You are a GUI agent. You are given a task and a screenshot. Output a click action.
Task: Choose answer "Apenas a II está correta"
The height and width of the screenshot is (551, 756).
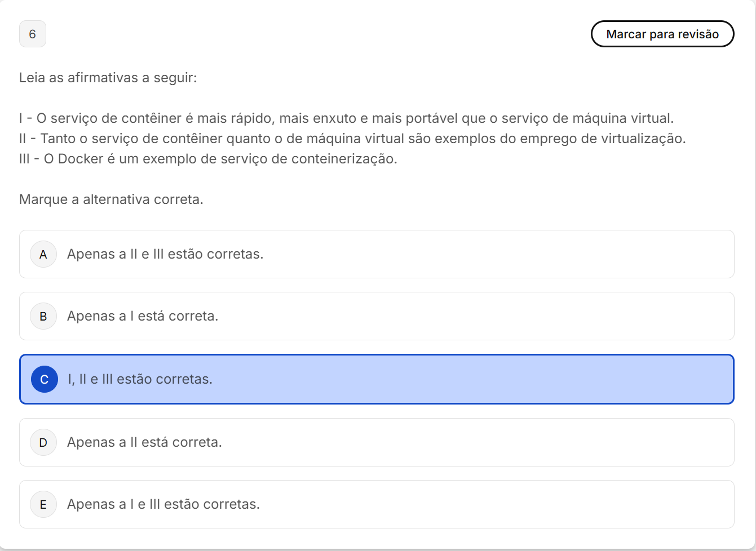[x=144, y=443]
